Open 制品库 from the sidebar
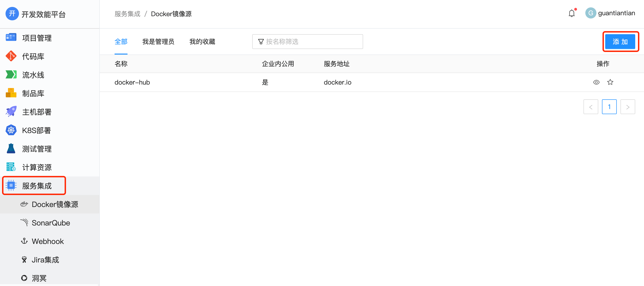This screenshot has width=644, height=286. click(33, 93)
